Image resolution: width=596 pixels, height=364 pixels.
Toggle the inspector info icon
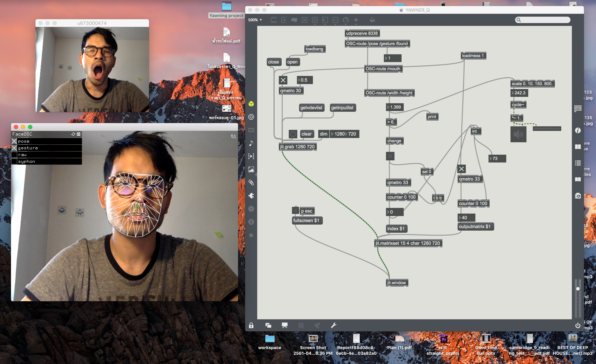[578, 131]
